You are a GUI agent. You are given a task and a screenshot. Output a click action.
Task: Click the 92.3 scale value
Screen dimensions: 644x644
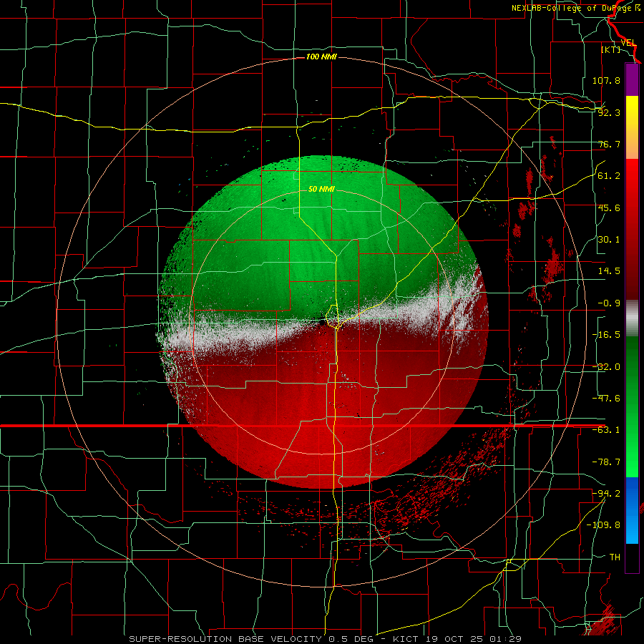click(x=609, y=112)
